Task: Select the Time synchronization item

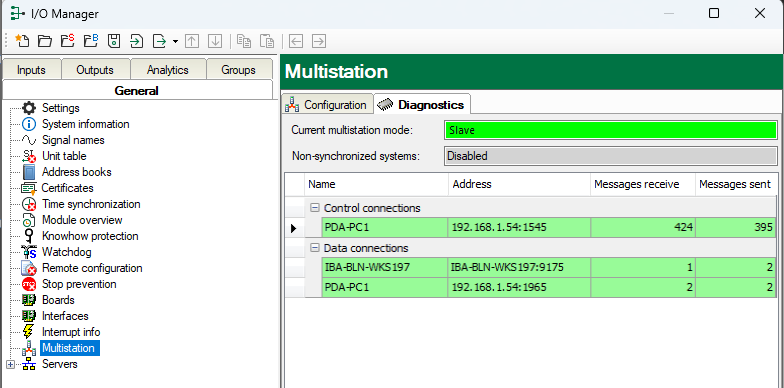Action: (x=91, y=204)
